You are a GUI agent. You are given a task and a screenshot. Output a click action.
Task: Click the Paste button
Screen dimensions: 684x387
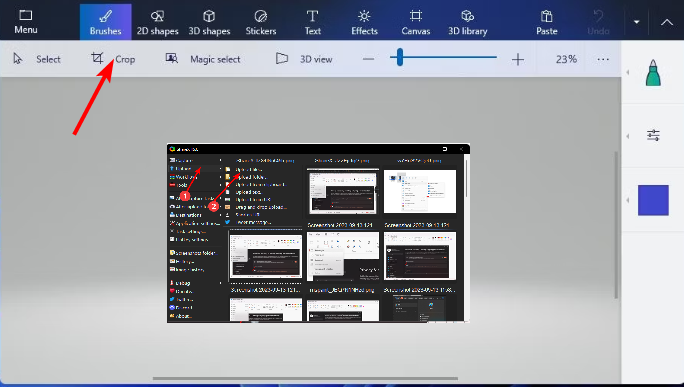coord(547,22)
